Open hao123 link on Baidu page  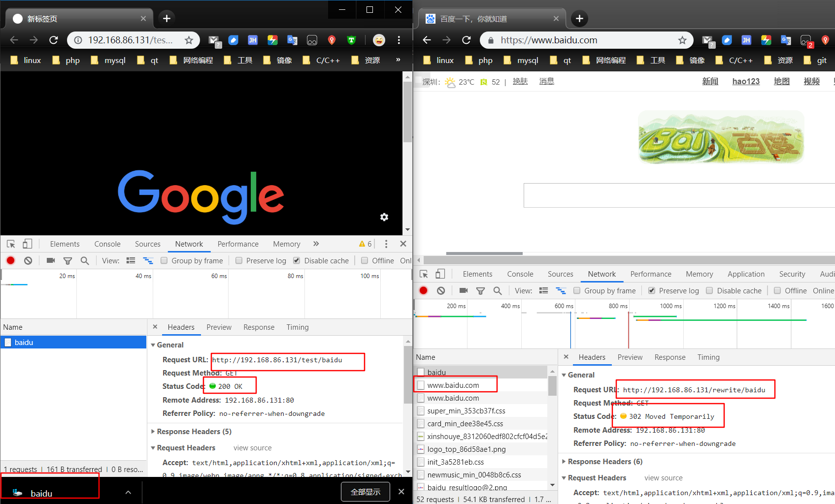[x=746, y=81]
